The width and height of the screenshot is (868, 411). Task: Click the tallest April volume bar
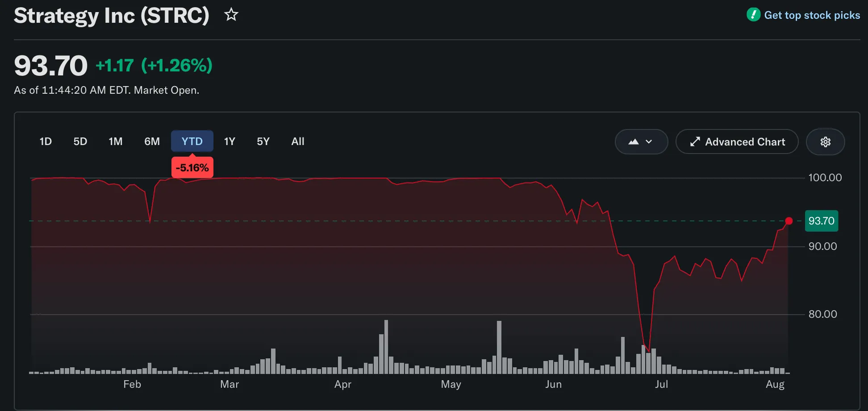[x=386, y=347]
